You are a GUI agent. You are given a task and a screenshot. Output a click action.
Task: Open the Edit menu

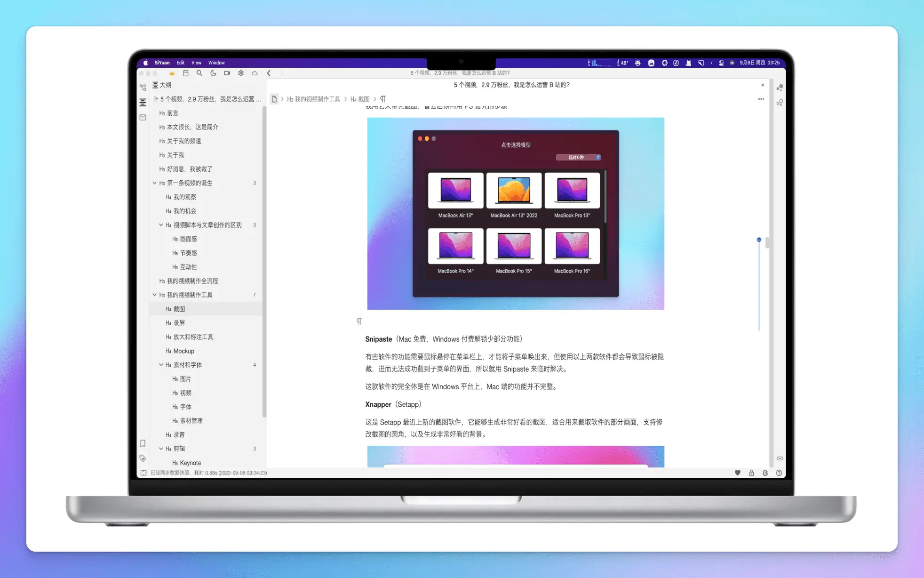point(180,63)
